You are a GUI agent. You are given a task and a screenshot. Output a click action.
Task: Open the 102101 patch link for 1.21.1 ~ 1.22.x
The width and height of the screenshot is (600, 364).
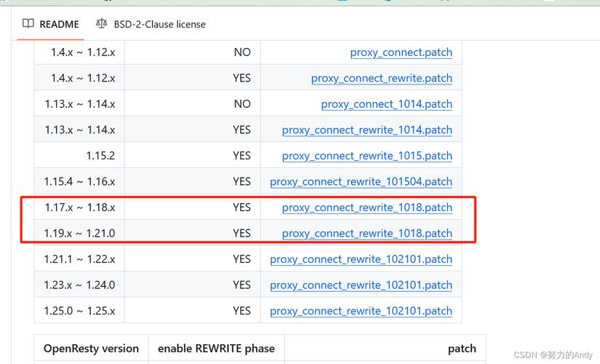pyautogui.click(x=361, y=259)
